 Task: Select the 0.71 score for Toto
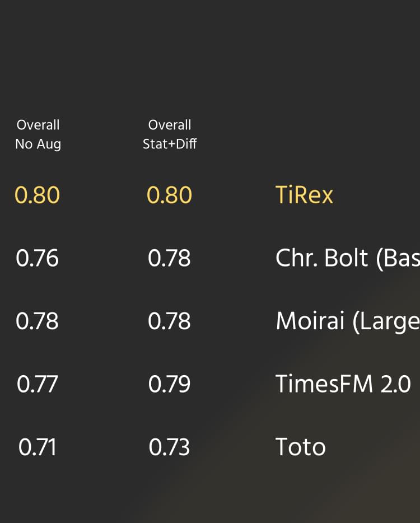point(37,447)
